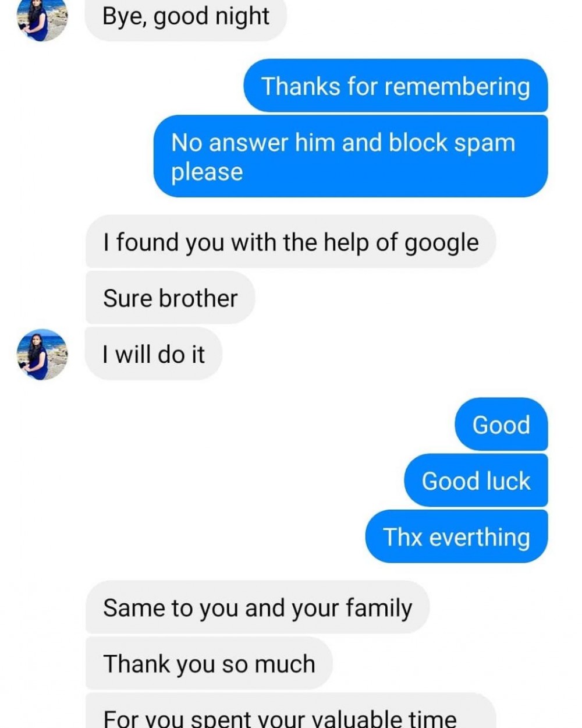Click the word "family" in the received message

coord(379,607)
